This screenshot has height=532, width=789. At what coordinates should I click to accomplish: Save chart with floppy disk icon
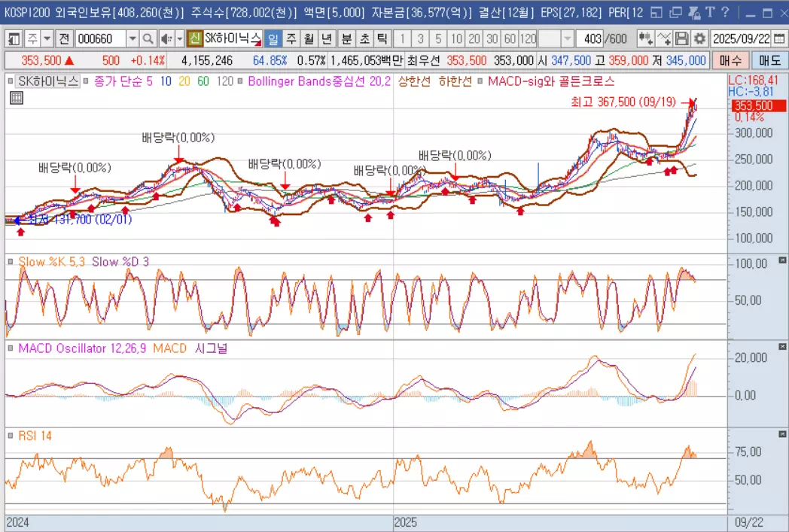coord(681,38)
